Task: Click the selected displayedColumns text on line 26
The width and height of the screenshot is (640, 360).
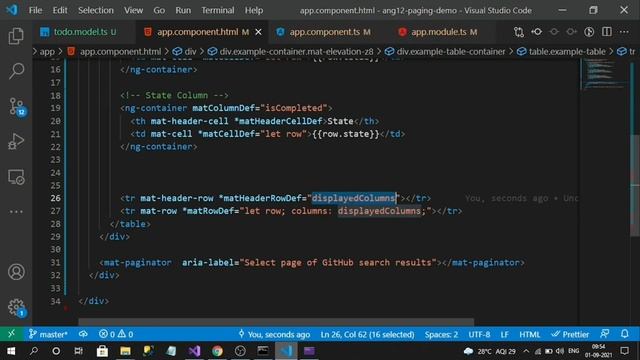Action: [354, 198]
